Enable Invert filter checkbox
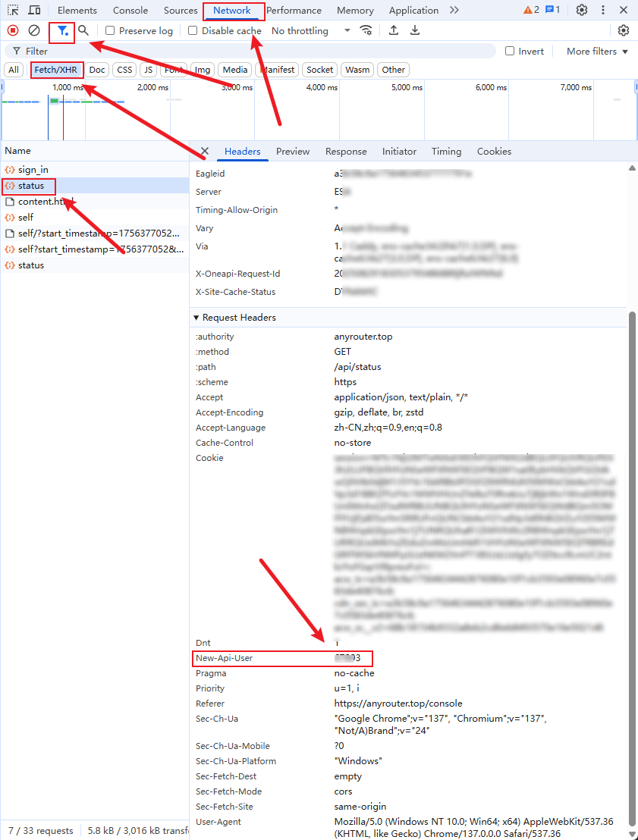Screen dimensions: 638x840 pyautogui.click(x=510, y=51)
